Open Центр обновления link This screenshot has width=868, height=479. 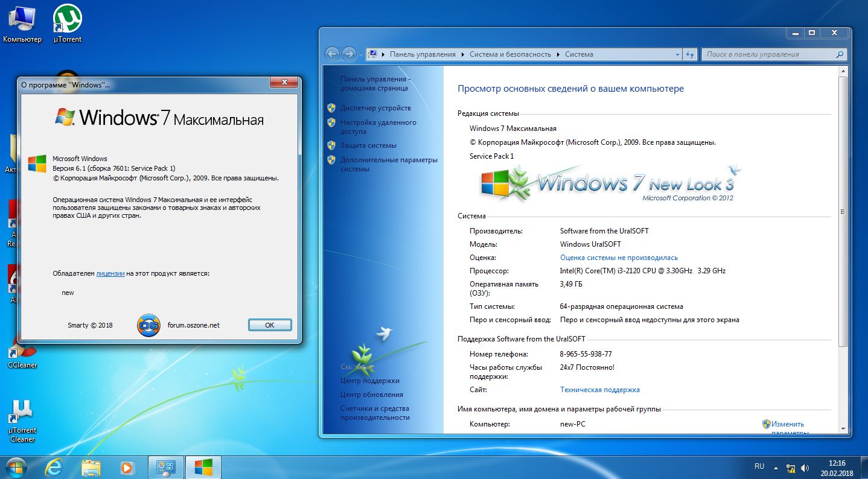[x=371, y=395]
